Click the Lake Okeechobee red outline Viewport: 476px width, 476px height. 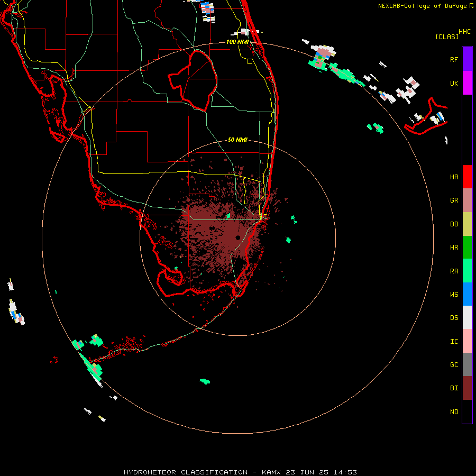click(x=193, y=80)
